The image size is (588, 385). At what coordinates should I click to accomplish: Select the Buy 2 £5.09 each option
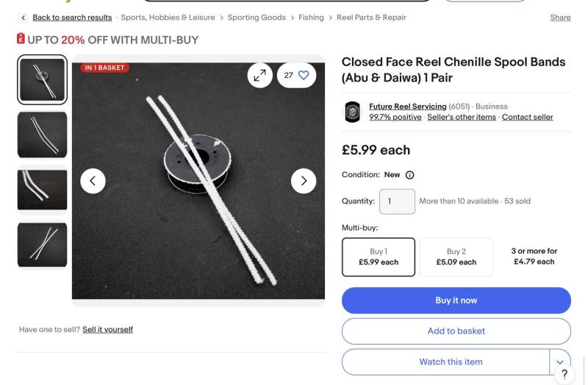click(456, 256)
